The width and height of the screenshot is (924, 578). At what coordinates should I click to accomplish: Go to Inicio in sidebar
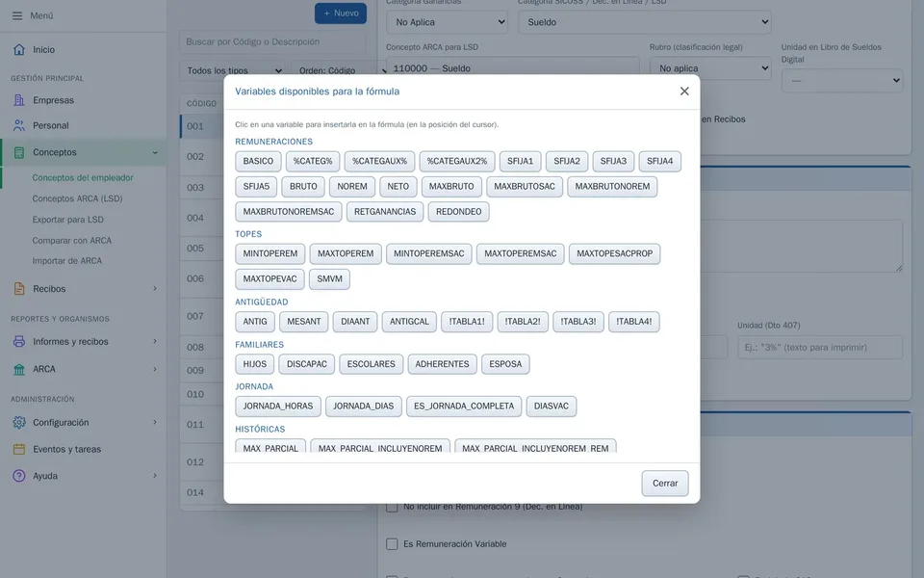pyautogui.click(x=43, y=49)
